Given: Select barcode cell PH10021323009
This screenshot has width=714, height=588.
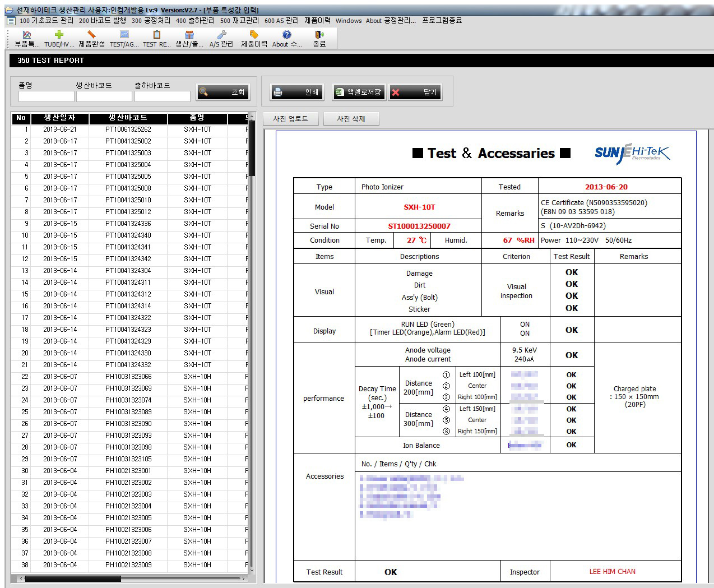Looking at the screenshot, I should click(x=128, y=565).
